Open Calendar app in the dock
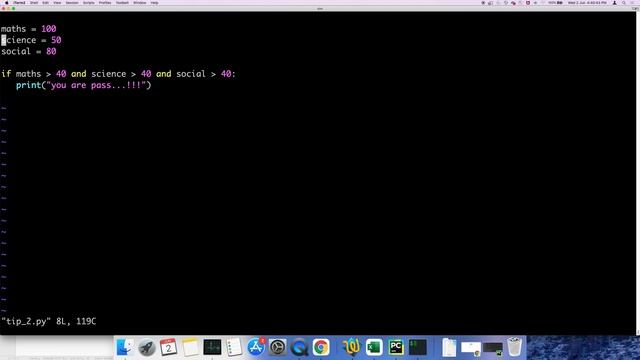 168,347
